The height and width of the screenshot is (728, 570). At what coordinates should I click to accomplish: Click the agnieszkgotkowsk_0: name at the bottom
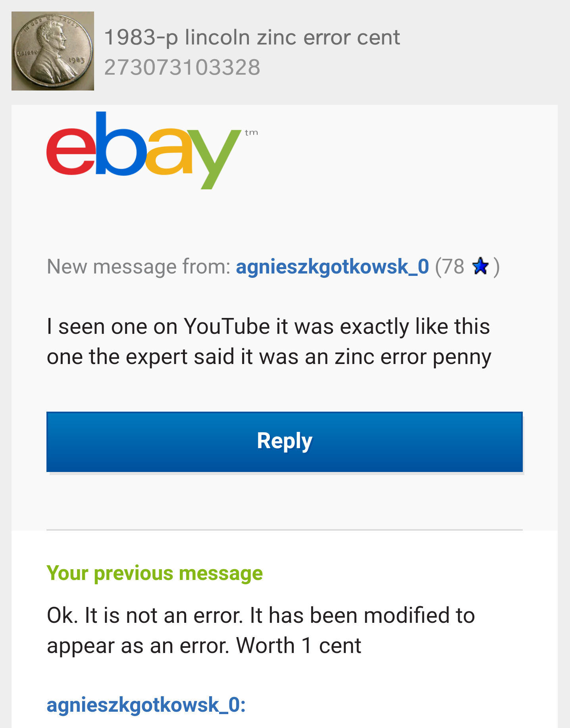click(146, 705)
